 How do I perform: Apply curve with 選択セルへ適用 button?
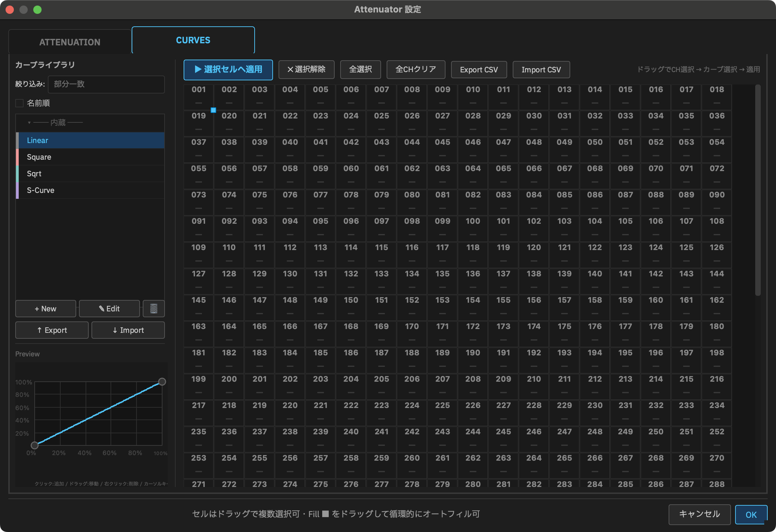(228, 70)
